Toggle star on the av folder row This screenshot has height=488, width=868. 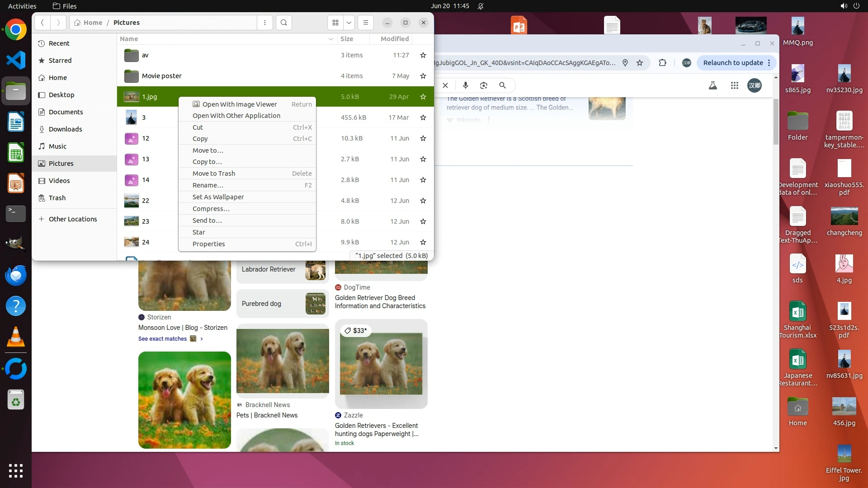(423, 55)
